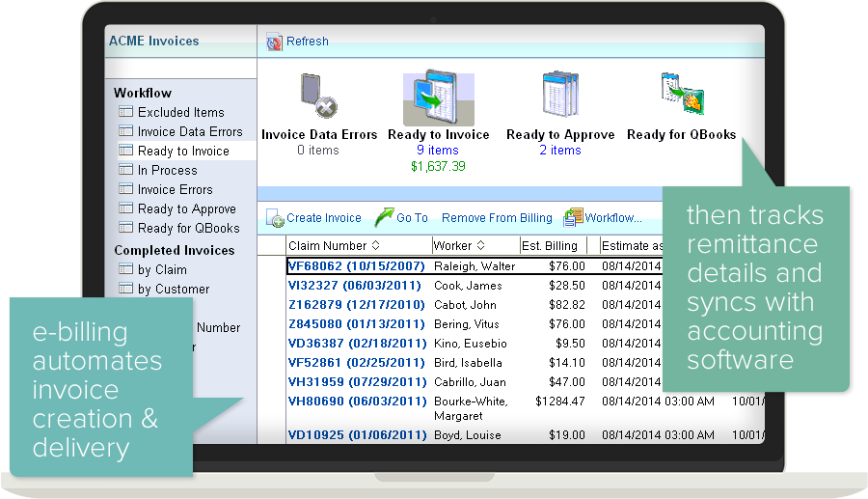Open the Workflow toolbar icon
The image size is (868, 499).
573,218
